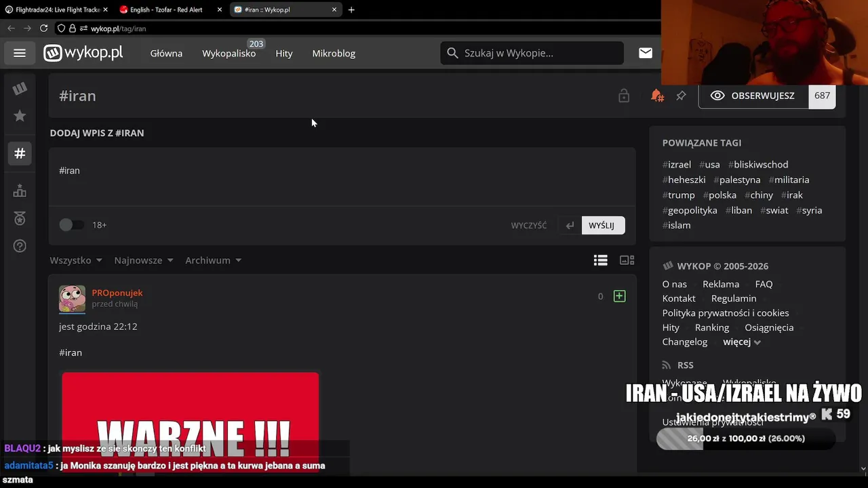868x488 pixels.
Task: Open the Osiągnięcia footer link
Action: tap(769, 327)
